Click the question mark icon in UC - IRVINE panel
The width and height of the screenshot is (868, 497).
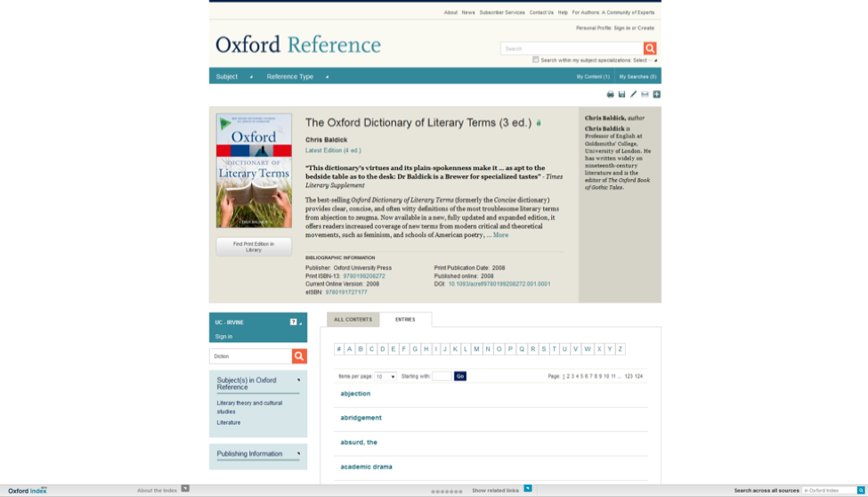point(294,322)
